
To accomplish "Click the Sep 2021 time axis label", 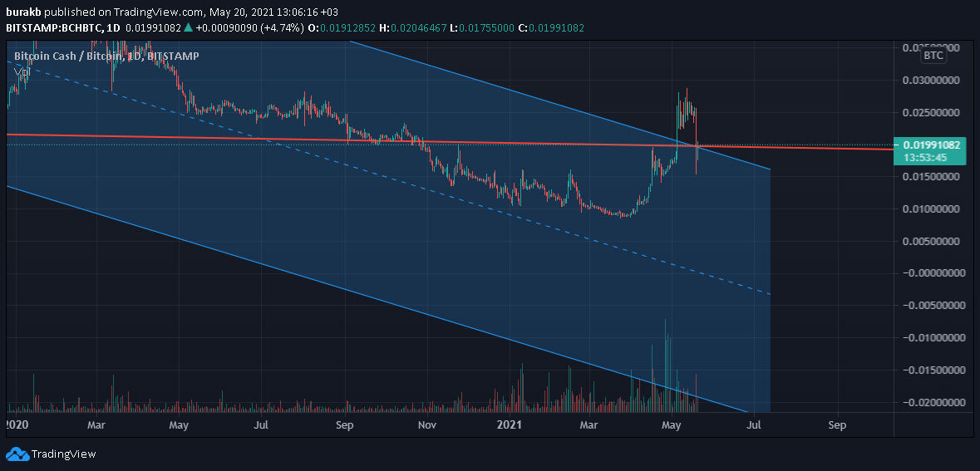I will click(838, 425).
